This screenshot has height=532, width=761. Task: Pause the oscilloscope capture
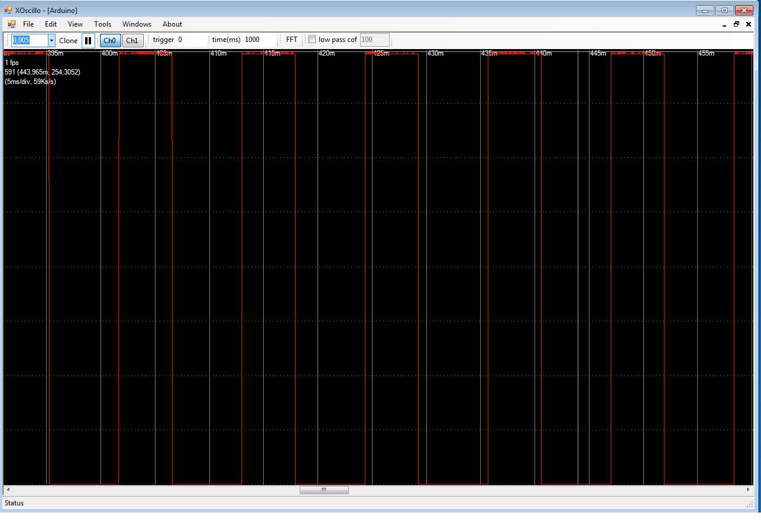tap(88, 40)
